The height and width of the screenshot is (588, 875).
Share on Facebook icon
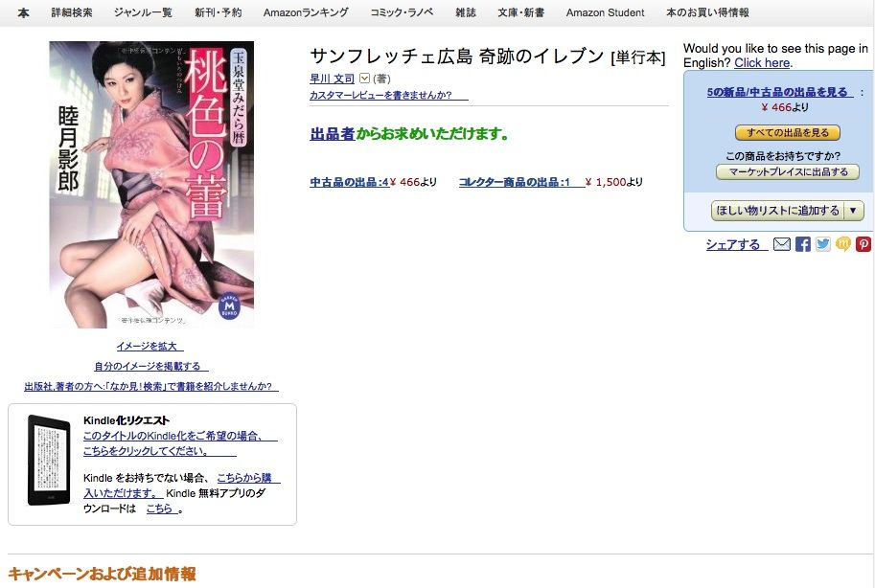click(x=802, y=244)
